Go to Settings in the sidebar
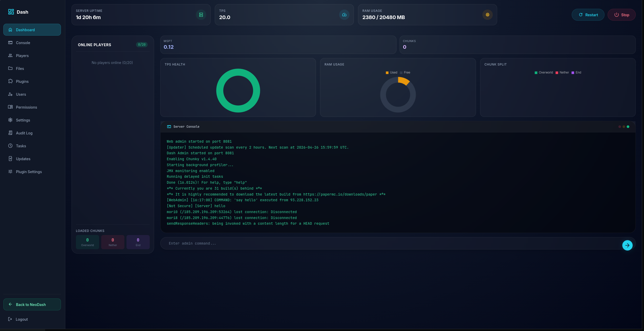Image resolution: width=644 pixels, height=331 pixels. (x=32, y=120)
